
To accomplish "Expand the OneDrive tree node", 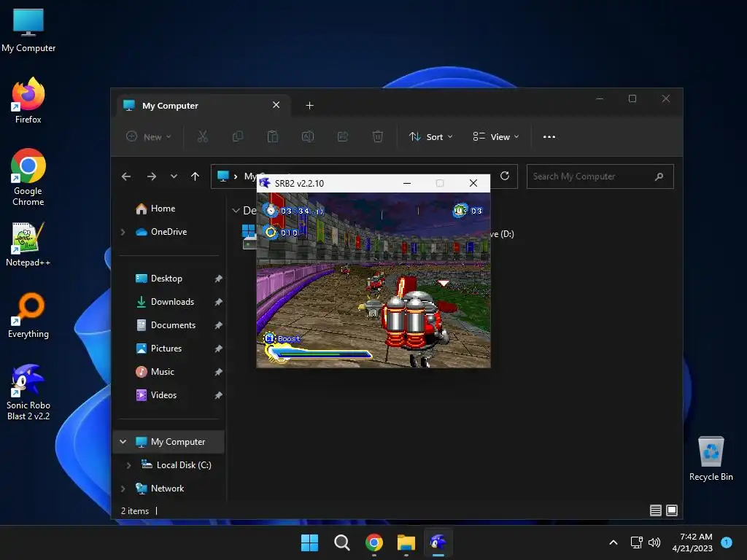I will 123,232.
